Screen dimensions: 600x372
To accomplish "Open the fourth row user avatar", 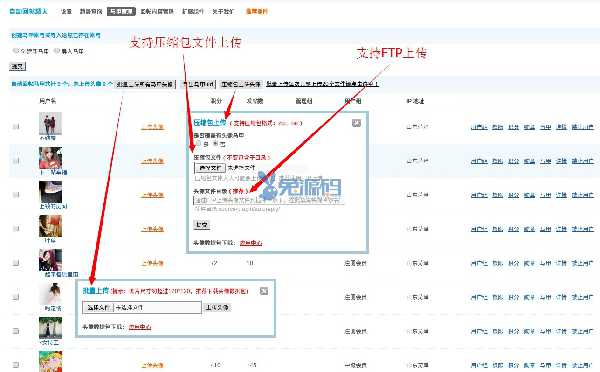I will coord(50,226).
